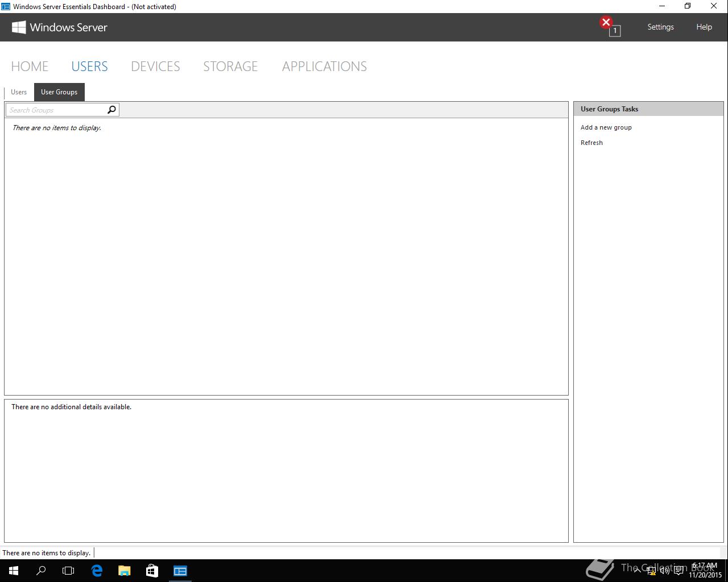Screen dimensions: 728x582
Task: Click the search magnifier in Search Groups
Action: pos(111,110)
